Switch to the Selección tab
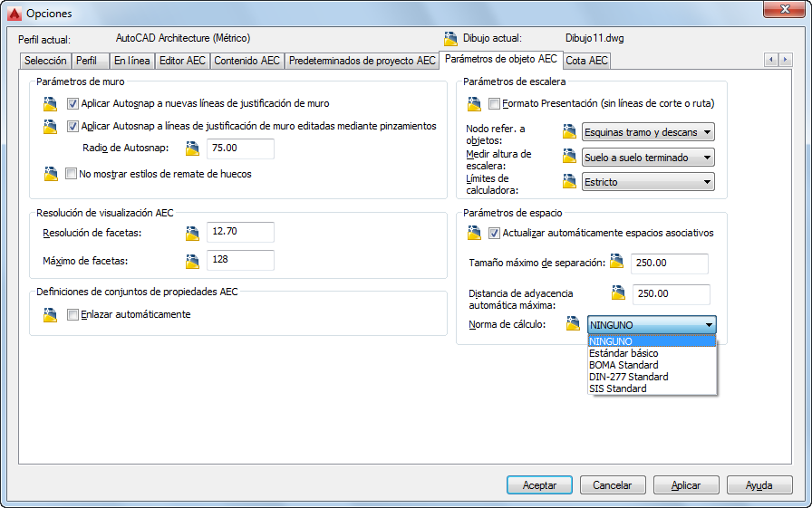 pos(45,61)
